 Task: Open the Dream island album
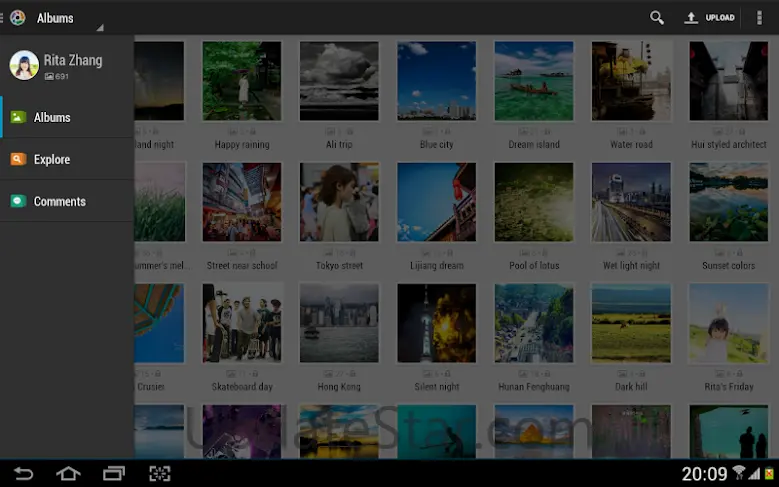(533, 81)
